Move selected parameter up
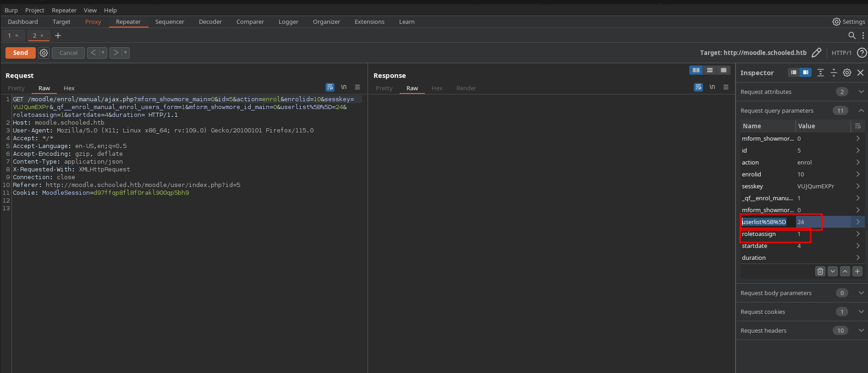 pyautogui.click(x=845, y=271)
